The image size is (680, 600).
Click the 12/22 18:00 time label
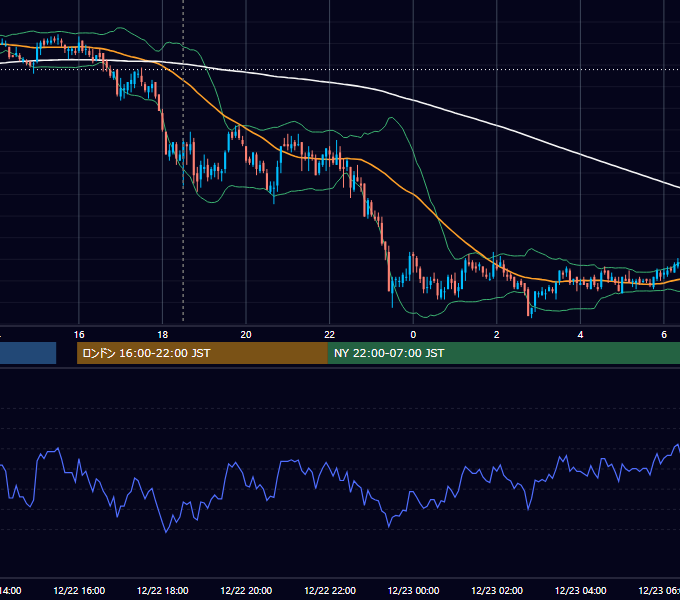click(x=163, y=590)
